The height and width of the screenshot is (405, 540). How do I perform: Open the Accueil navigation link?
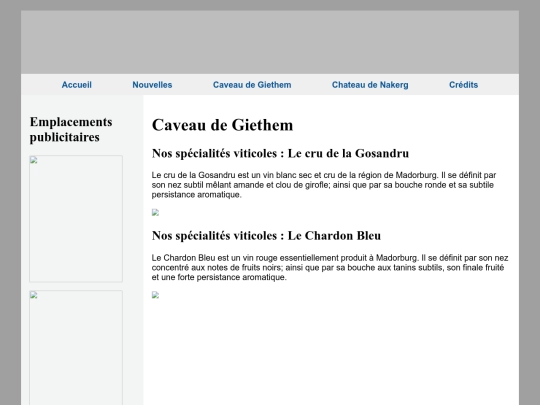76,85
